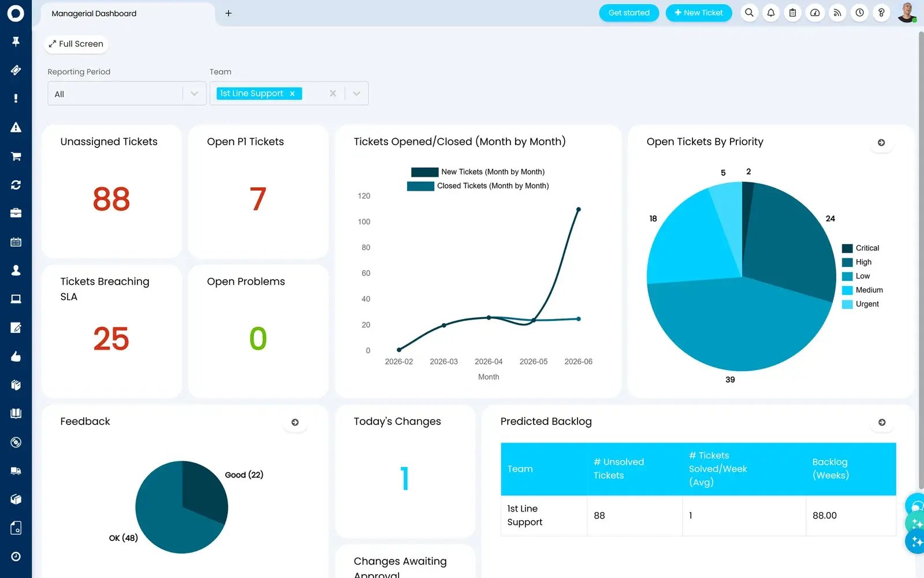The width and height of the screenshot is (924, 578).
Task: Open the delivery truck sidebar icon
Action: click(x=16, y=470)
